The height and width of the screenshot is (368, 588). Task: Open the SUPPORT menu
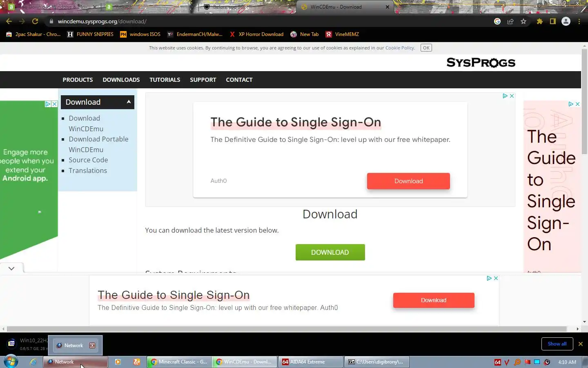(x=203, y=80)
